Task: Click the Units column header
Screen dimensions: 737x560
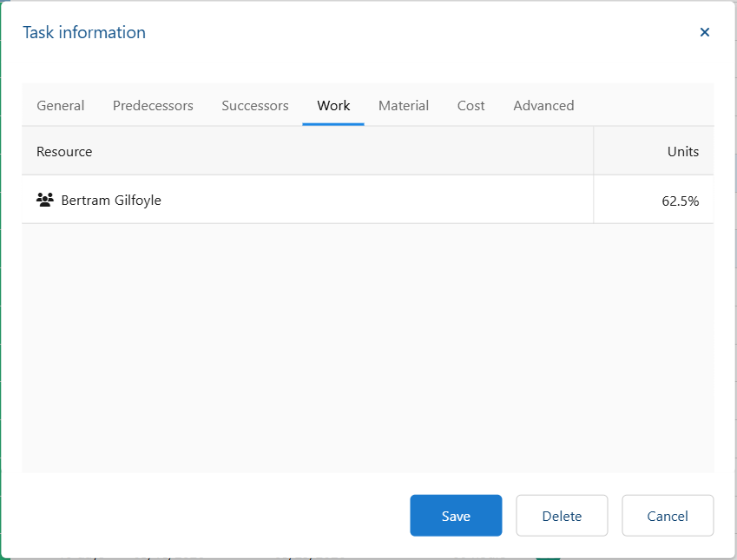Action: (654, 151)
